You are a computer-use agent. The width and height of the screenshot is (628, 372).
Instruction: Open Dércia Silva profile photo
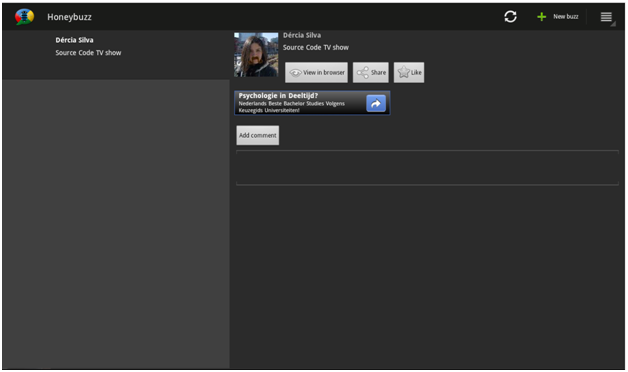pos(256,54)
